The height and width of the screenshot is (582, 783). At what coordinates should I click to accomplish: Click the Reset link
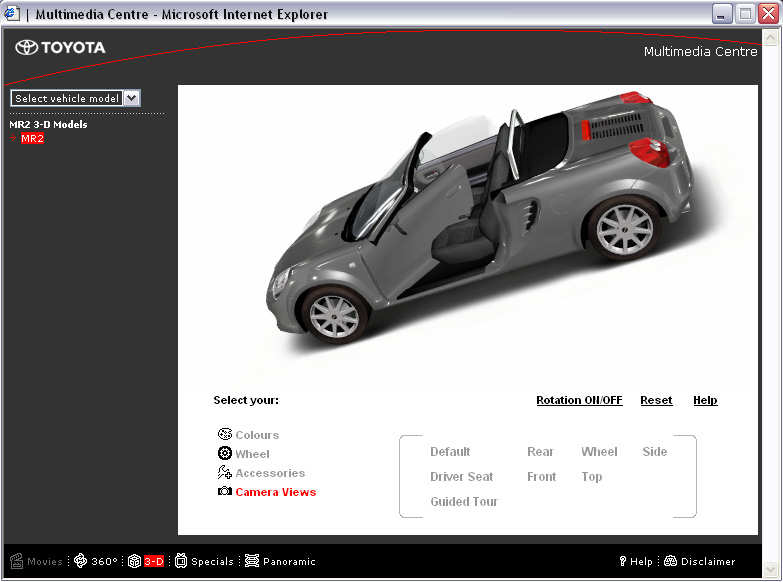(x=656, y=400)
